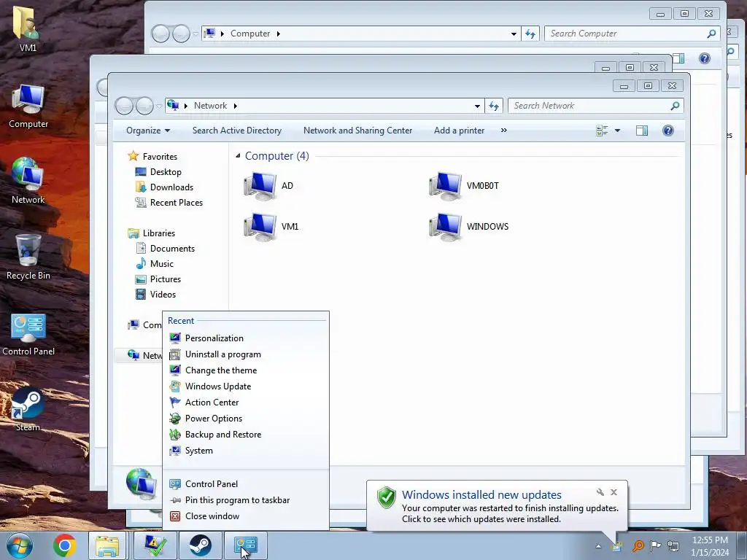
Task: Open Computer window address dropdown
Action: tap(513, 34)
